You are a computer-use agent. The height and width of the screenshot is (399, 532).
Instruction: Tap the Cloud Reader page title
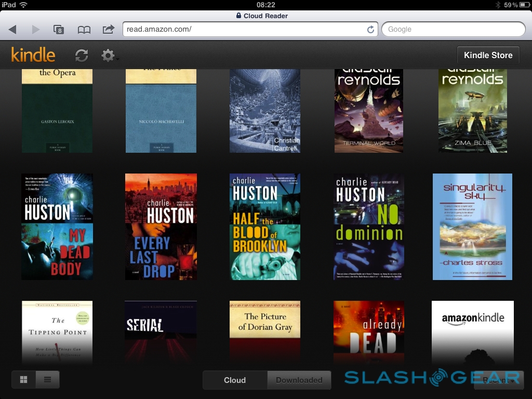point(265,16)
